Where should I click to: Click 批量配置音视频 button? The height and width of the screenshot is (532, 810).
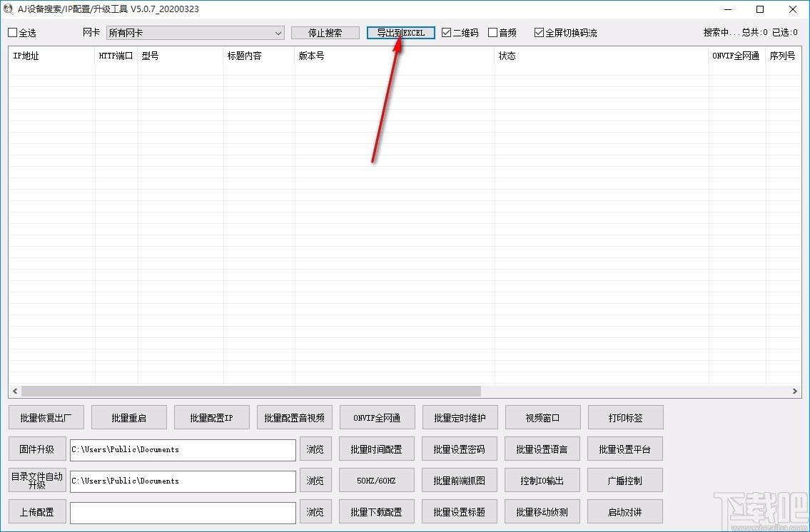point(295,417)
